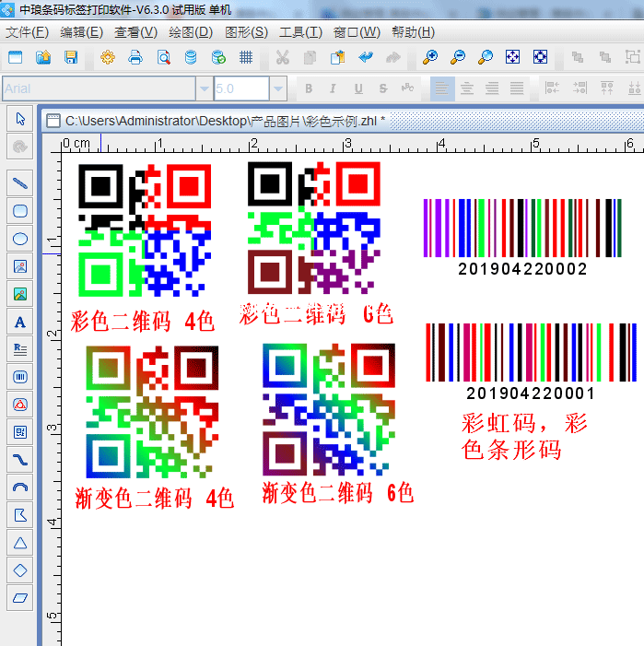644x646 pixels.
Task: Select the 彩色示例.zhl document tab
Action: click(216, 121)
